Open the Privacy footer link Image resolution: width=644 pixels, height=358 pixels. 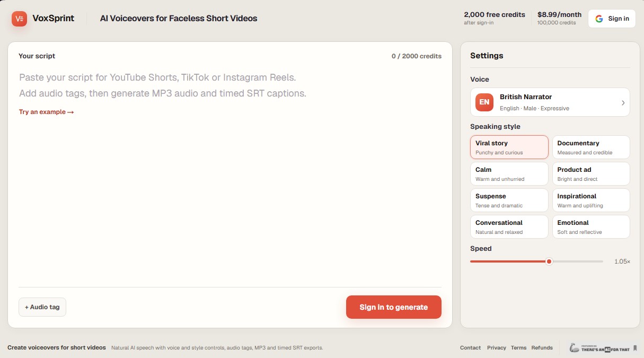point(496,348)
